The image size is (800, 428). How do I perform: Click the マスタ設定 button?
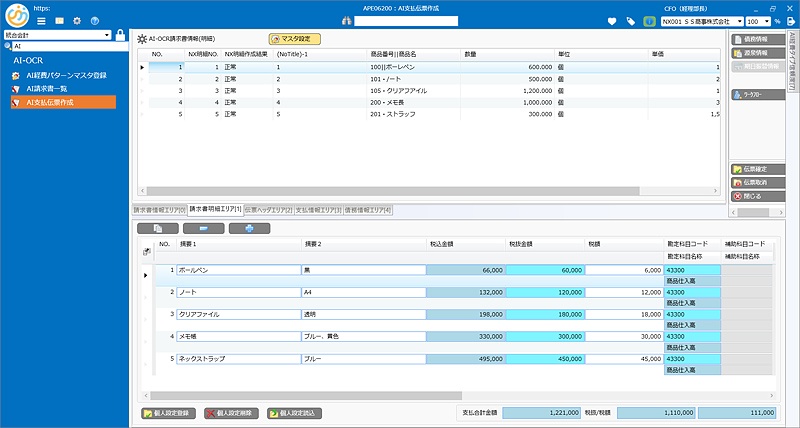click(x=295, y=38)
